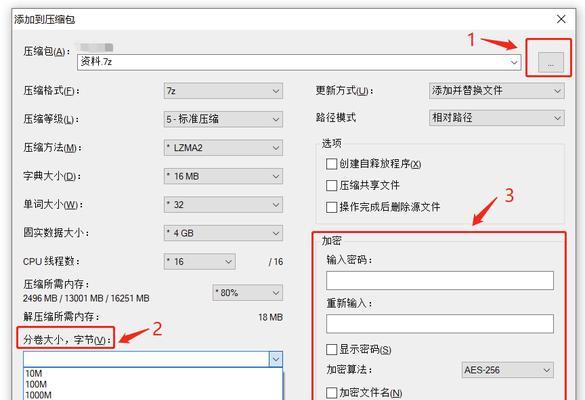Open the CPU threads count dropdown

(200, 262)
